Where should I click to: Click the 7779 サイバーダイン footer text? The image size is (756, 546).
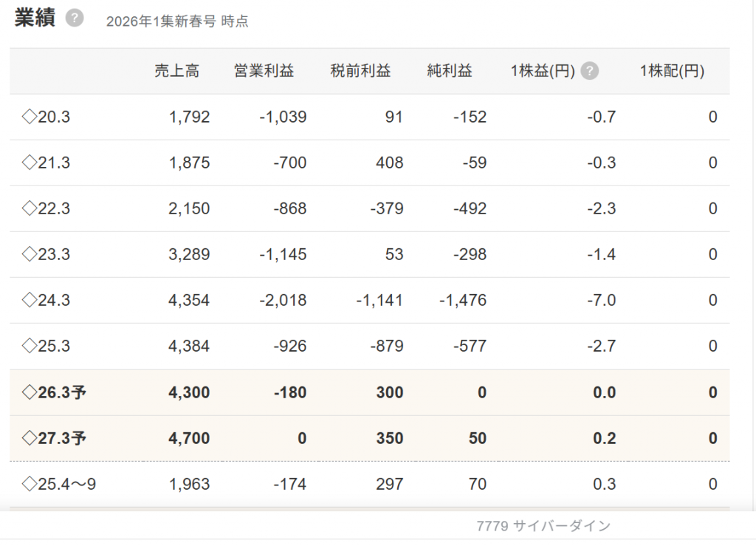pyautogui.click(x=543, y=526)
